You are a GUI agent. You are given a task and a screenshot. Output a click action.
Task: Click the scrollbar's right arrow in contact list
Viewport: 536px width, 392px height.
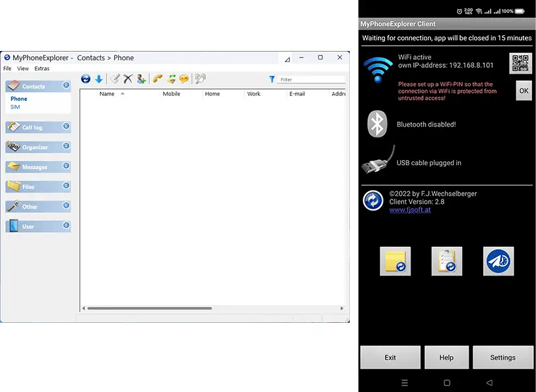pyautogui.click(x=342, y=308)
